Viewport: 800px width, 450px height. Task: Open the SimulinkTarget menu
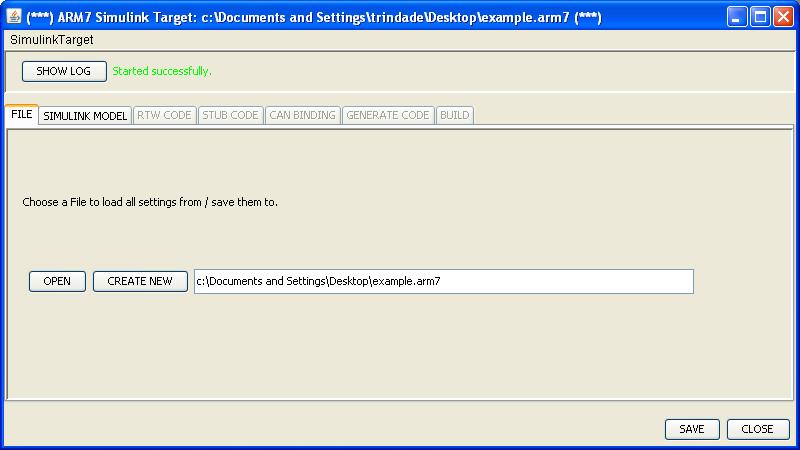pos(52,40)
